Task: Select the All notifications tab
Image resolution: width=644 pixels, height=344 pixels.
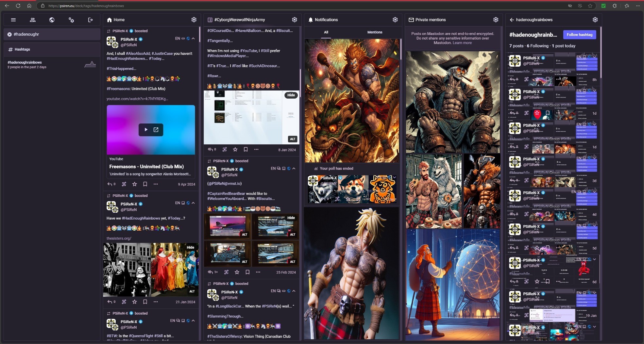Action: [326, 32]
